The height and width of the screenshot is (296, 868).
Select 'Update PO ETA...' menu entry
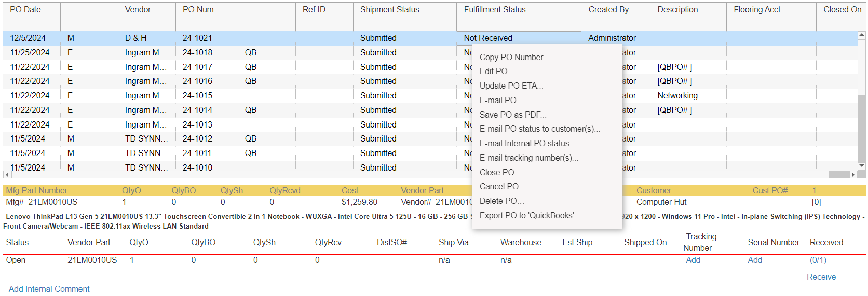tap(511, 86)
